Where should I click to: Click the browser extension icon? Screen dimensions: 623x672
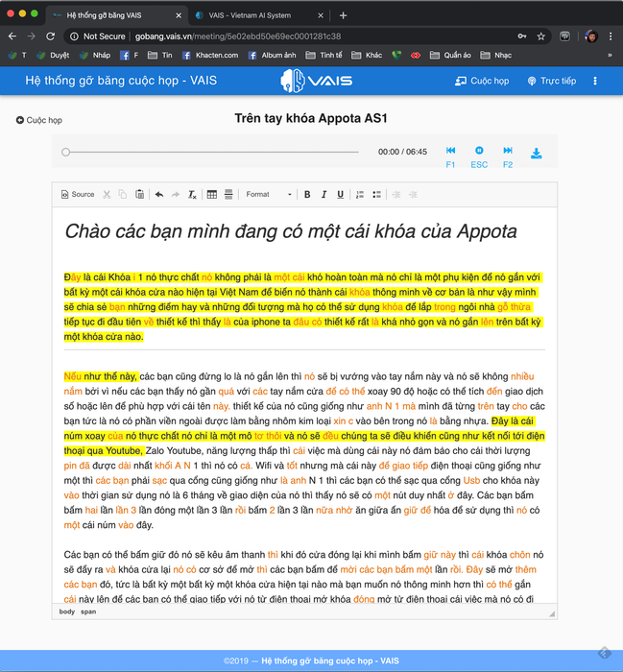(x=565, y=36)
